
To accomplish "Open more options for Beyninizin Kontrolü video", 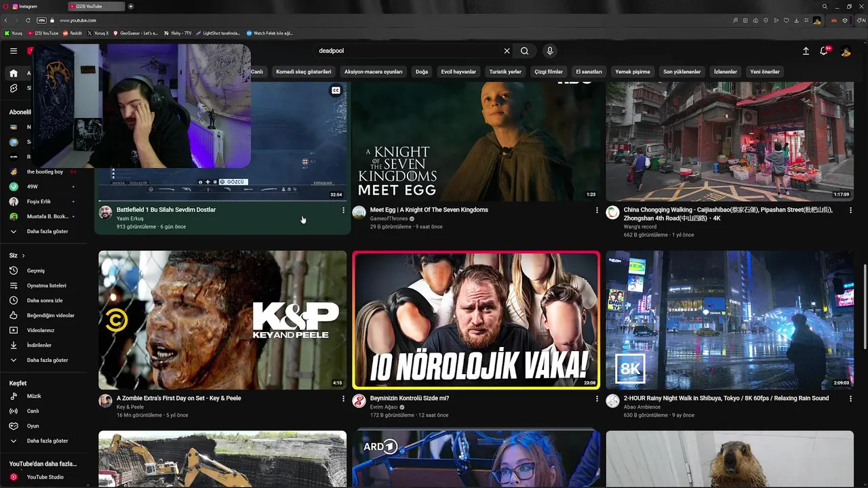I will pos(597,399).
